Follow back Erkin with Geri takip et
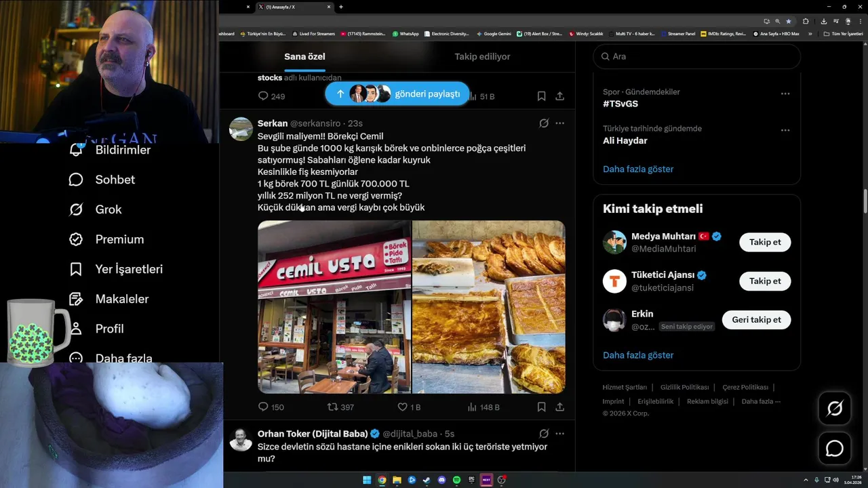 [x=756, y=319]
